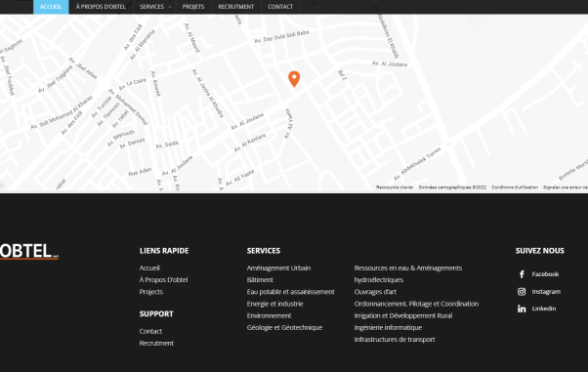Screen dimensions: 588x372
Task: Click Raccourcis clavier on the map
Action: 395,187
